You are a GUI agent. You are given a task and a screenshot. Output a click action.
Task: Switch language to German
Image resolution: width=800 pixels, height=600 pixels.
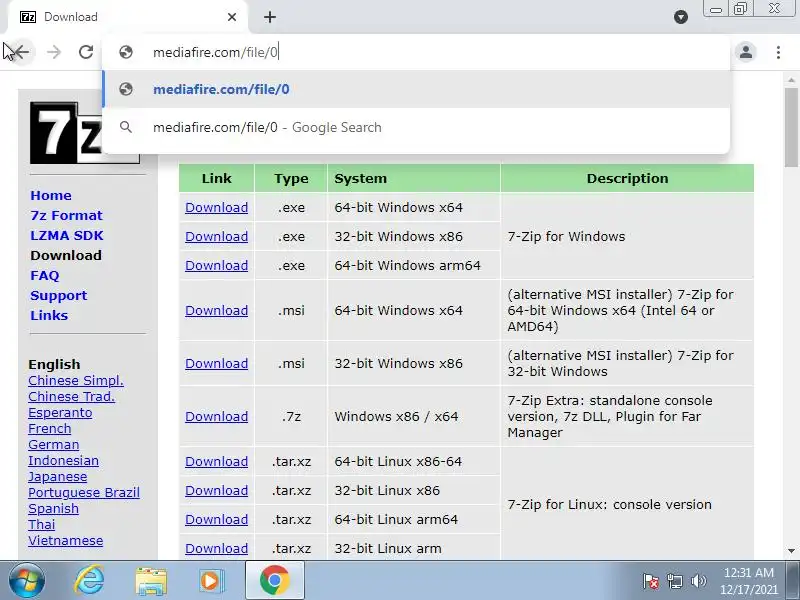pos(54,445)
